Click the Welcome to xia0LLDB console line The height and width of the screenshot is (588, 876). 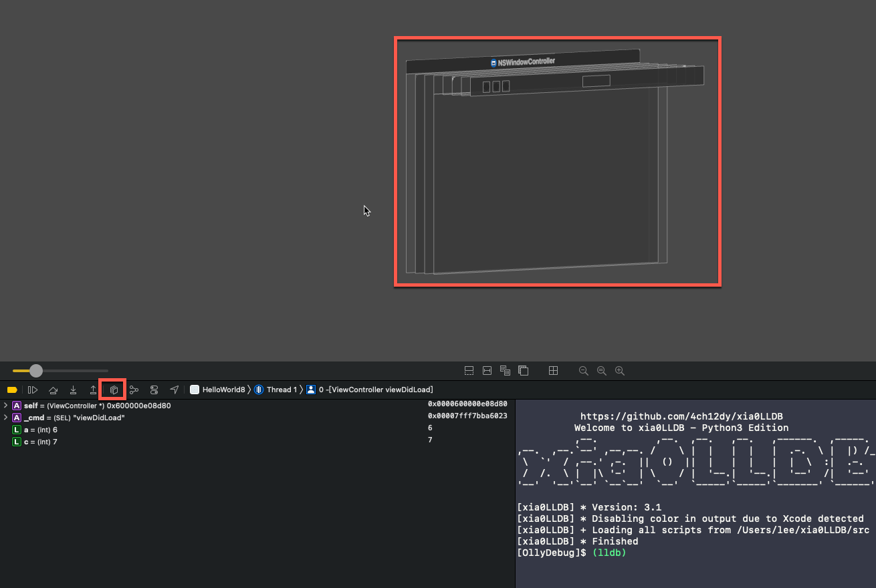(681, 428)
